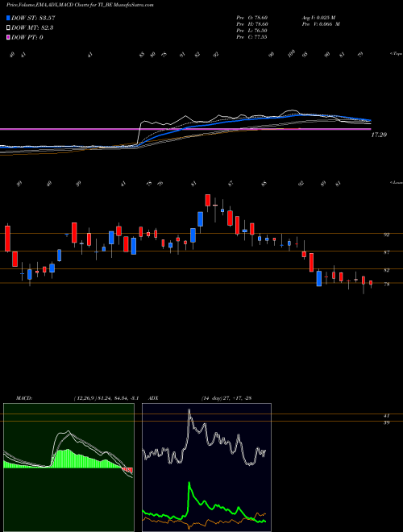Click the 78 price level label
Viewport: 403px width, 532px height.
386,285
